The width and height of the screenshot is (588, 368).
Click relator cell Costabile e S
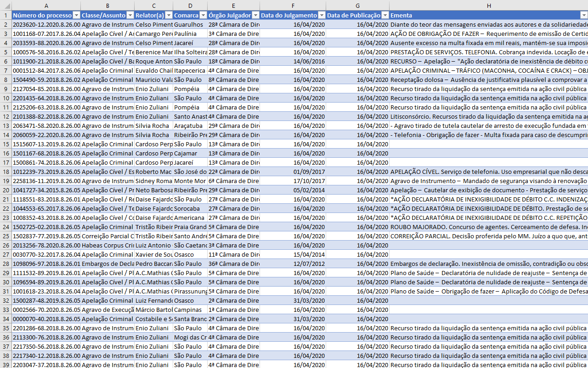(x=154, y=319)
